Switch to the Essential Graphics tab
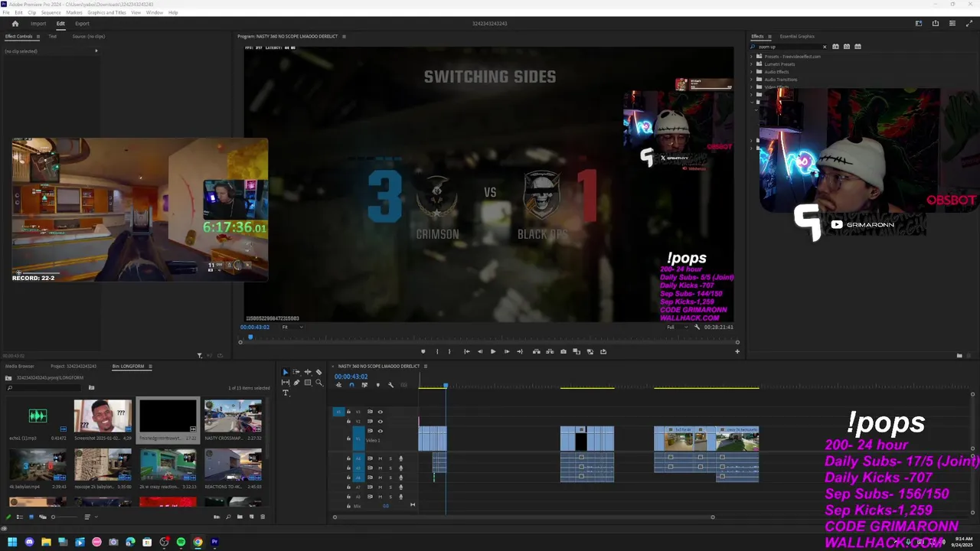Viewport: 980px width, 551px height. (797, 36)
